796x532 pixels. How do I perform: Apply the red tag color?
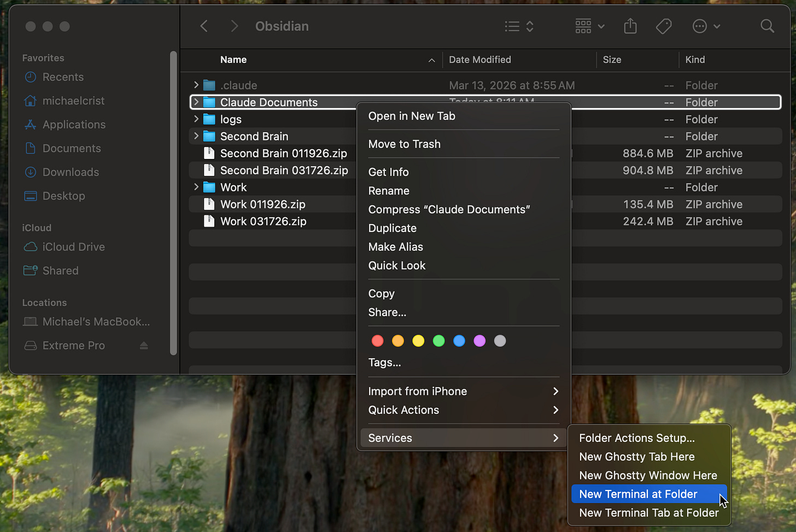coord(377,341)
